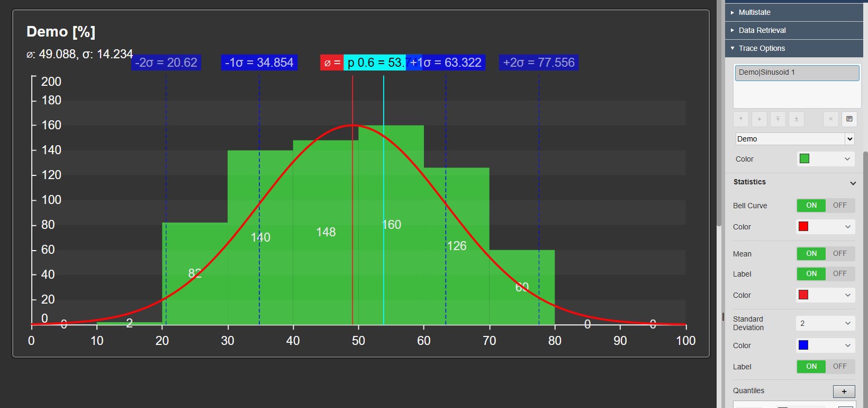Click the histogram bar labeled 126
The height and width of the screenshot is (408, 868).
pos(457,246)
